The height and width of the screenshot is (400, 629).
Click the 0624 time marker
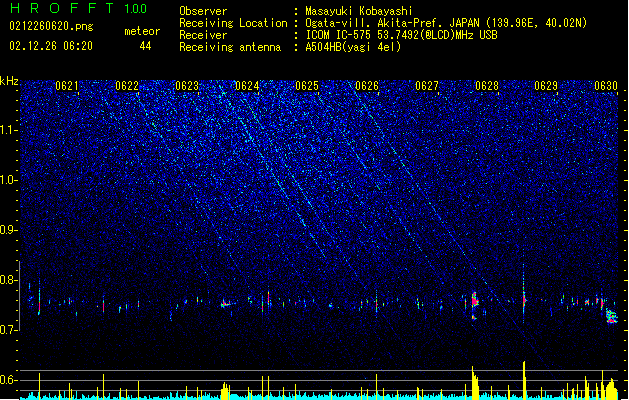247,86
